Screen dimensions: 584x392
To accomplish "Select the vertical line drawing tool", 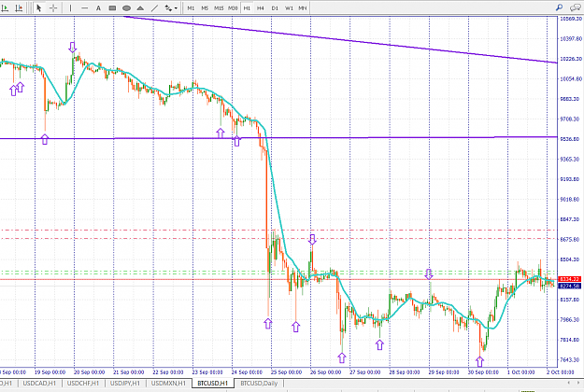I will 70,7.
